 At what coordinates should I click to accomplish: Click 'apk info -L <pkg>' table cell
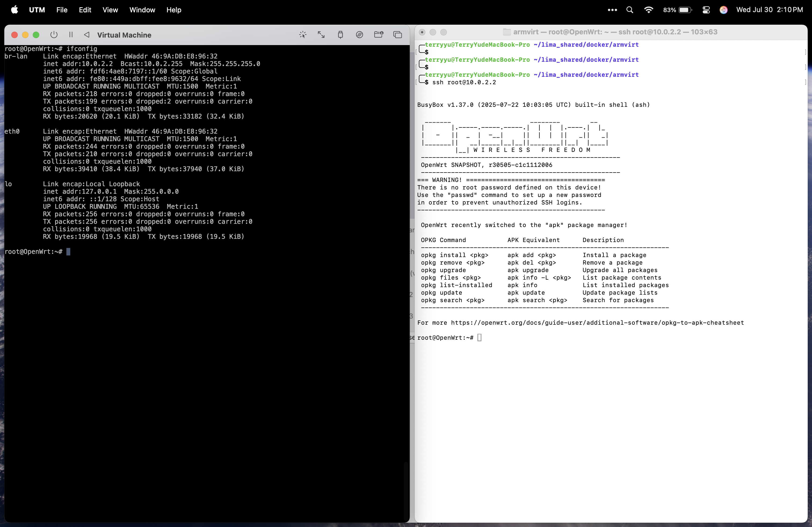(539, 278)
